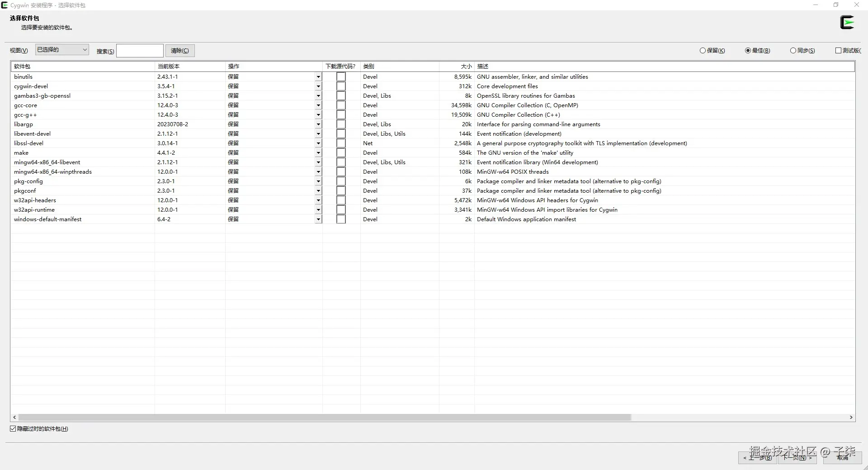Select the libargp package name
This screenshot has height=470, width=868.
24,124
